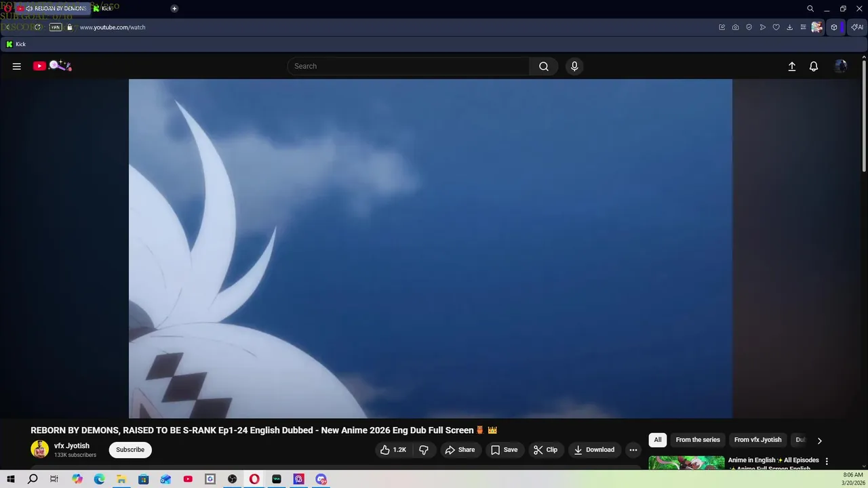Reload the page with refresh icon
Screen dimensions: 868x488
[x=38, y=27]
